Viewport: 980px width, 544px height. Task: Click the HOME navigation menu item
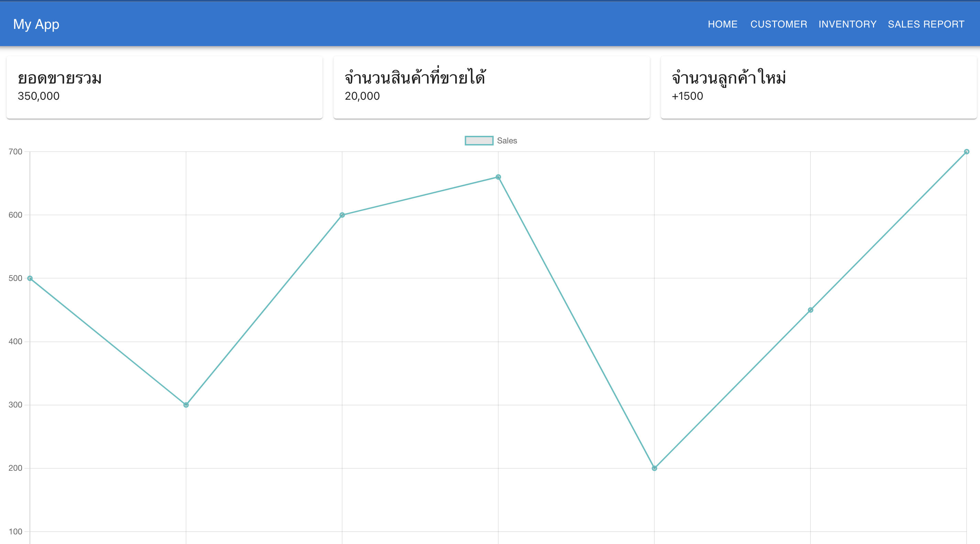[722, 24]
